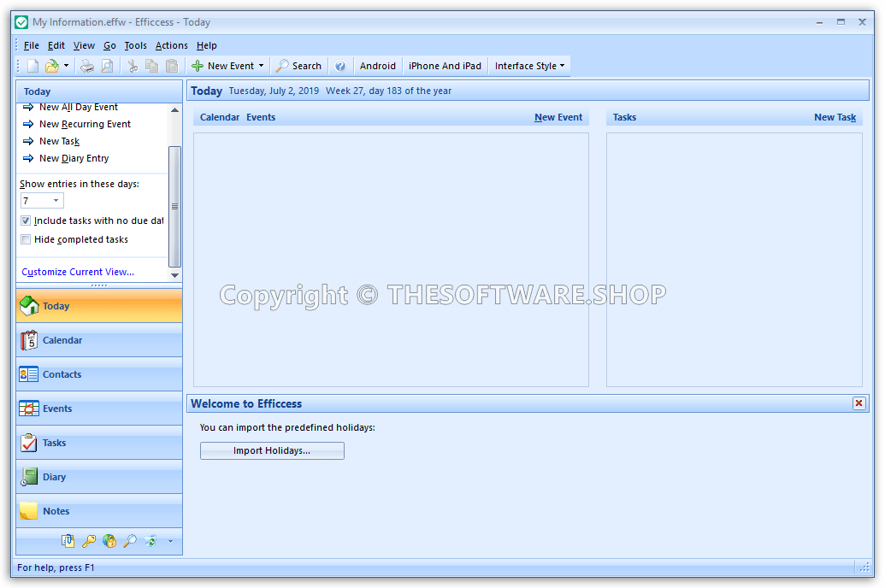The width and height of the screenshot is (885, 588).
Task: Open the Recycle Bin icon at sidebar bottom
Action: (x=150, y=541)
